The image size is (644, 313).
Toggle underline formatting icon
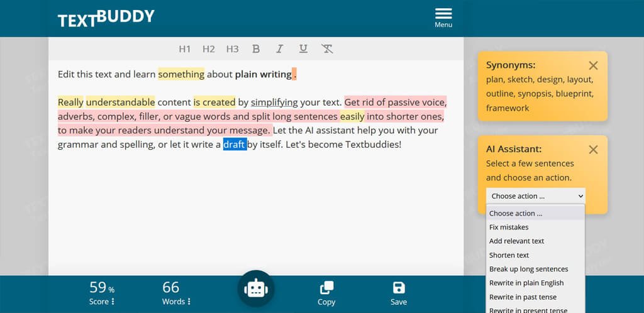click(x=303, y=49)
